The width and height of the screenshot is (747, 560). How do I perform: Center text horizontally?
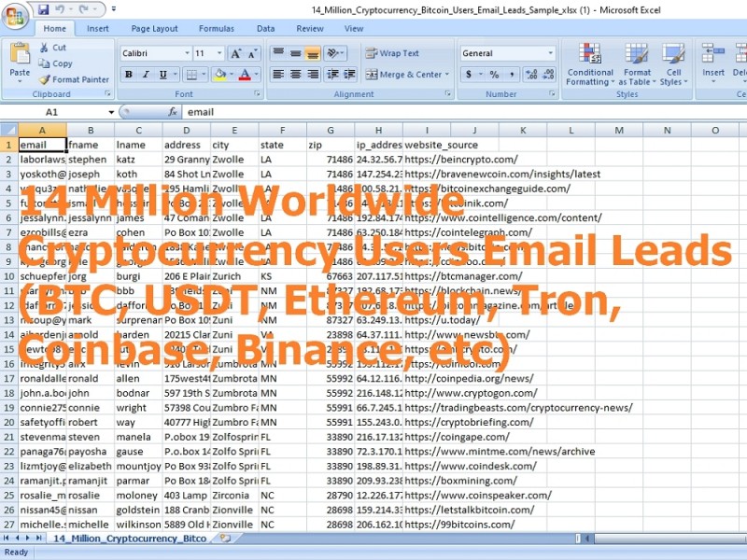(295, 75)
